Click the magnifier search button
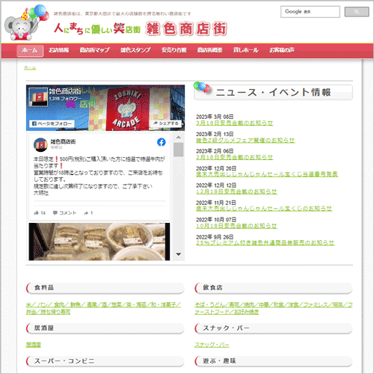The height and width of the screenshot is (374, 374). pyautogui.click(x=357, y=12)
